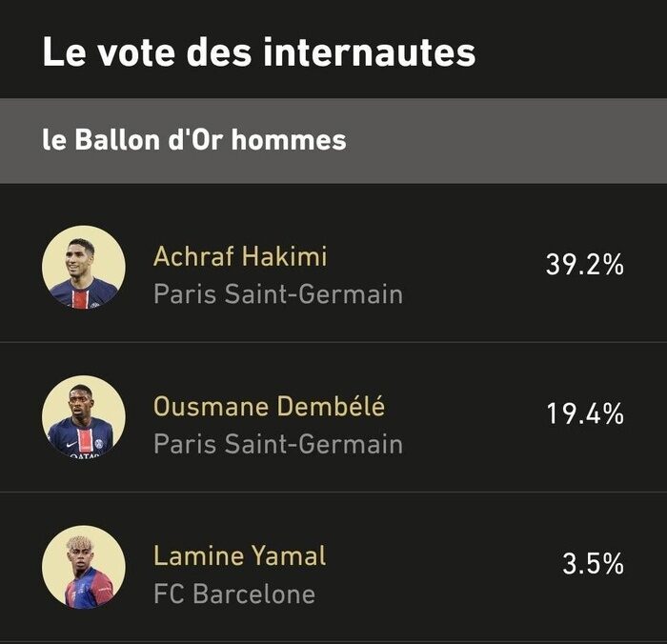The image size is (667, 644).
Task: Click the divider line below Dembélé's row
Action: point(333,492)
